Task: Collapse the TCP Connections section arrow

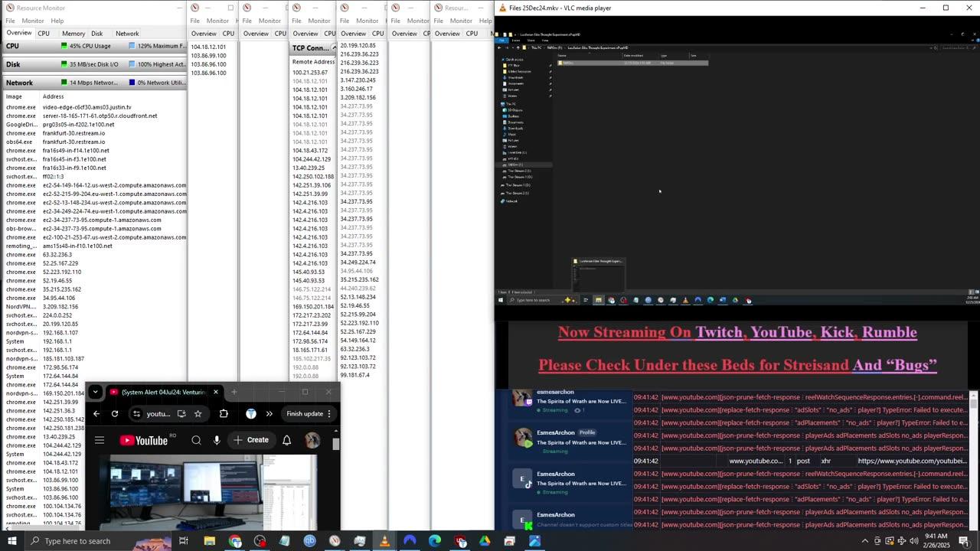Action: 333,48
